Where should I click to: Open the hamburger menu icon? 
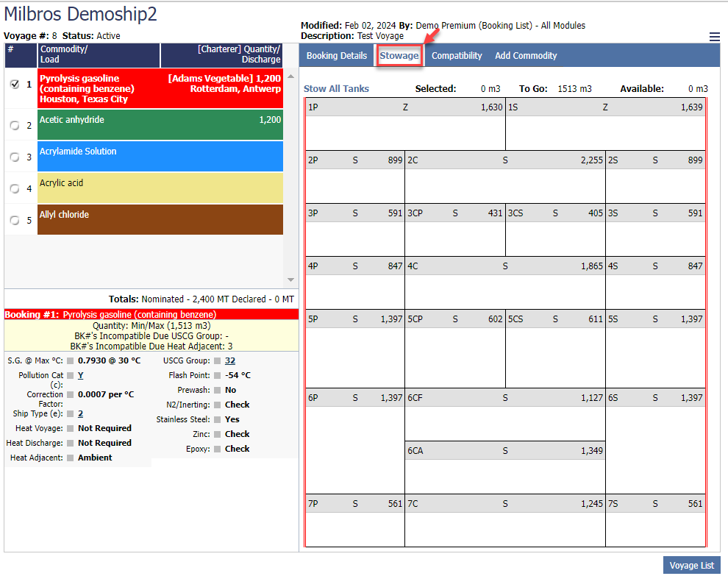(714, 37)
